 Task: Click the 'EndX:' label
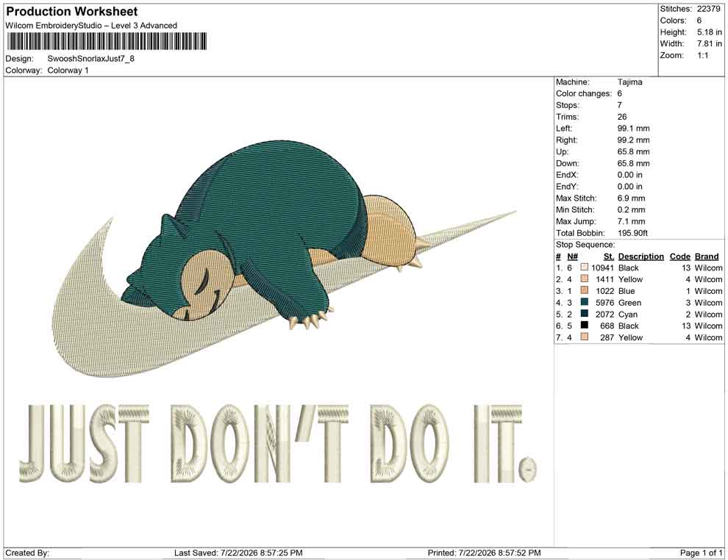pyautogui.click(x=567, y=174)
